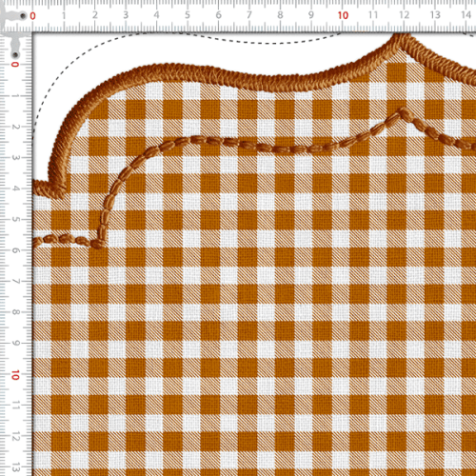The height and width of the screenshot is (476, 476).
Task: Click the red 0 on horizontal ruler
Action: (x=32, y=15)
